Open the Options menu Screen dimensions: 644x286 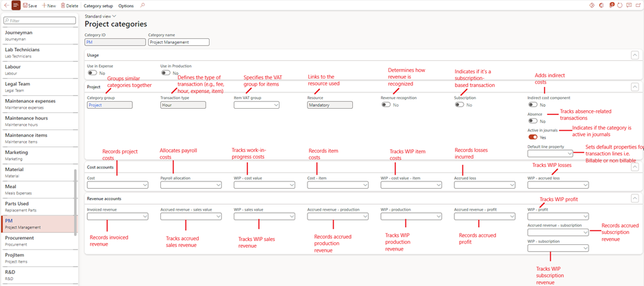tap(125, 6)
